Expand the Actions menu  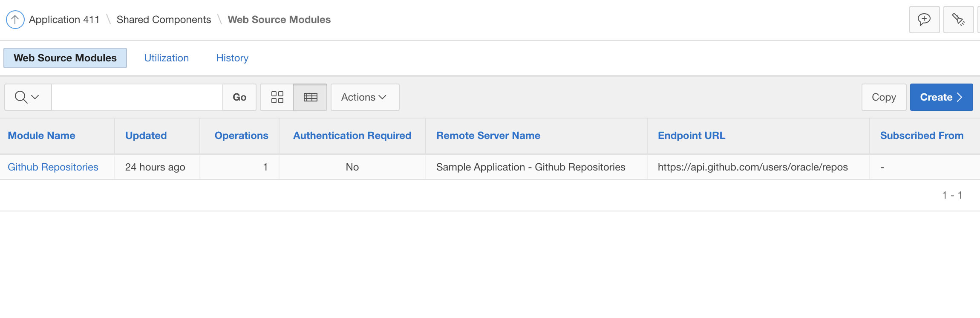point(364,97)
